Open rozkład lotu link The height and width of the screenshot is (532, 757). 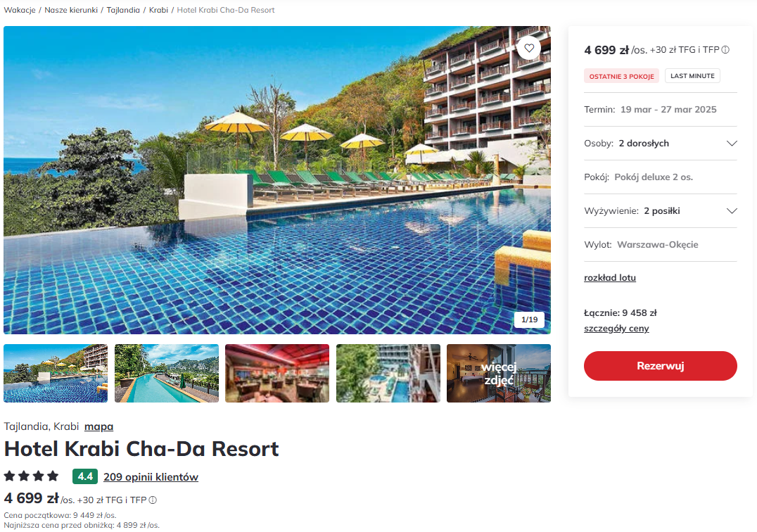click(x=610, y=277)
